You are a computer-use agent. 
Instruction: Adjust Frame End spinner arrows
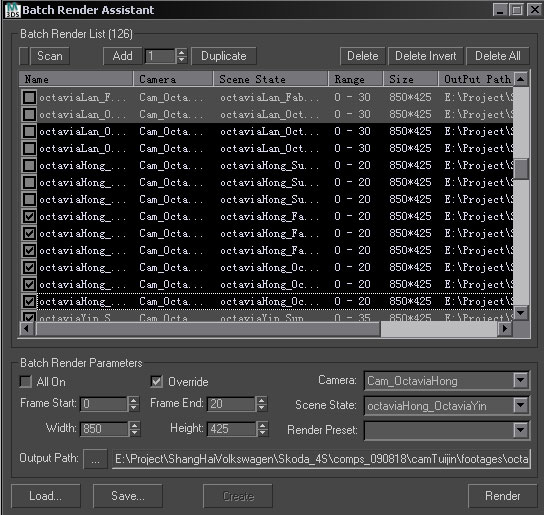(262, 404)
